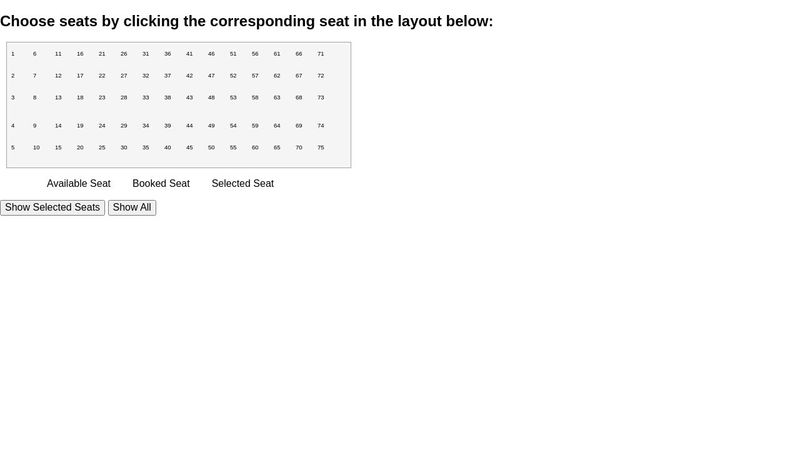Select seat number 32
This screenshot has height=450, width=800.
click(x=146, y=76)
